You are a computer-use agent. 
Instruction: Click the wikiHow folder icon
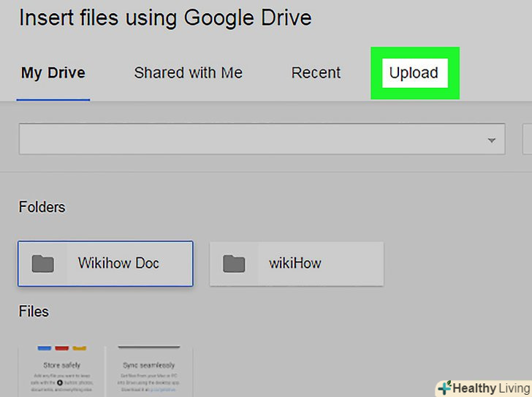click(x=234, y=264)
